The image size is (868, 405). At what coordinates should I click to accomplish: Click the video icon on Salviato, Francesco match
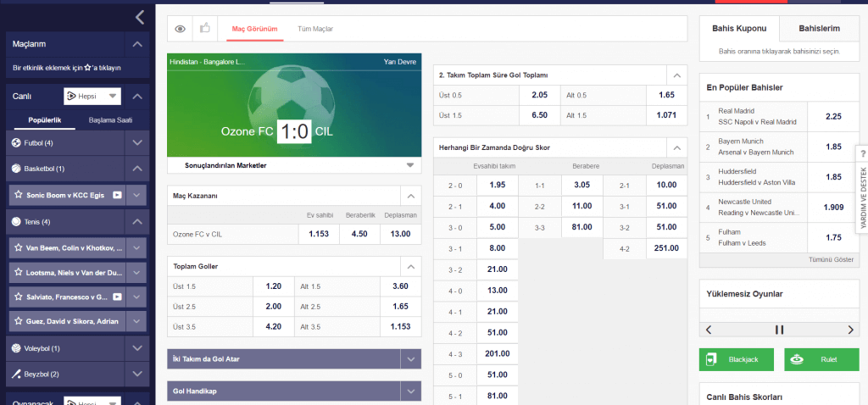[118, 297]
